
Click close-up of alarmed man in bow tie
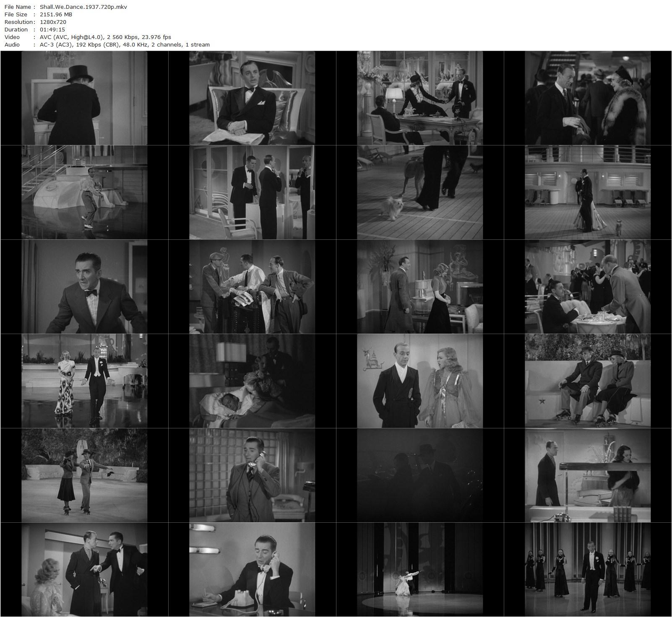pyautogui.click(x=84, y=287)
